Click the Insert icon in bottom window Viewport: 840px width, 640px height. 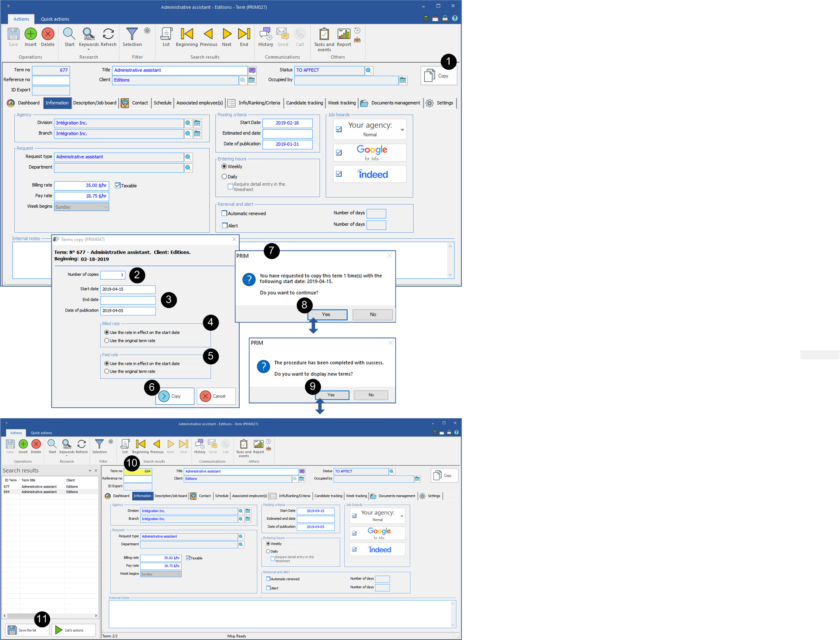click(23, 444)
